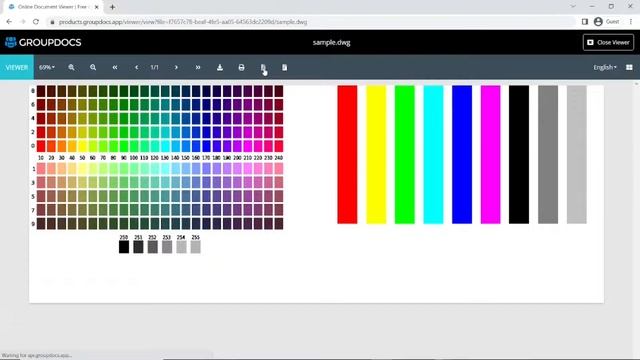640x360 pixels.
Task: Click the Close Viewer button
Action: (x=608, y=42)
